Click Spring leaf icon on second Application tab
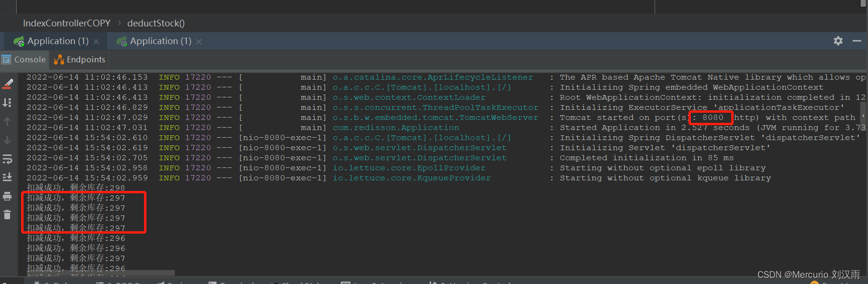The image size is (868, 284). [x=121, y=41]
